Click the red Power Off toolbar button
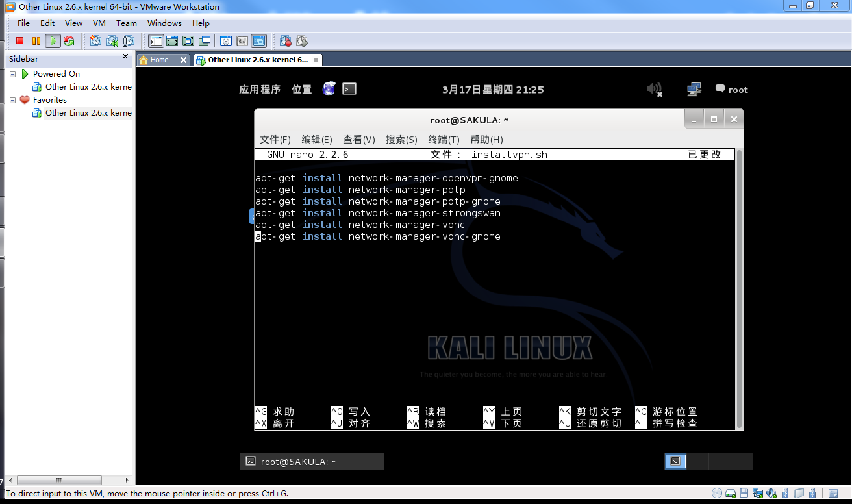 19,41
